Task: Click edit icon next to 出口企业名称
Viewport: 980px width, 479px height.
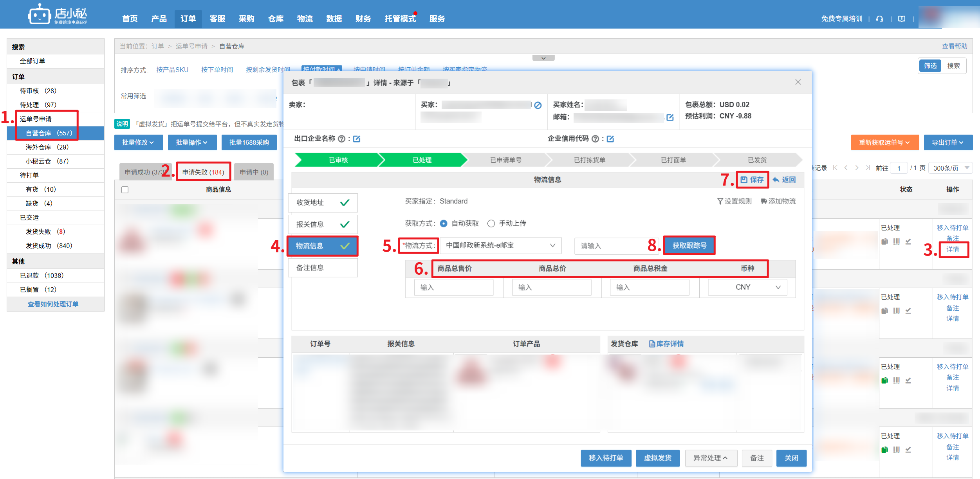Action: [x=357, y=139]
